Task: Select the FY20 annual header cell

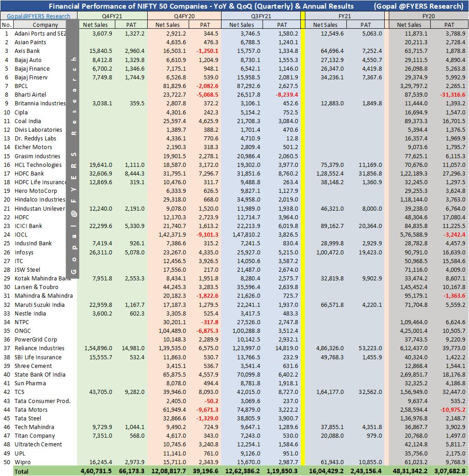Action: pos(428,16)
